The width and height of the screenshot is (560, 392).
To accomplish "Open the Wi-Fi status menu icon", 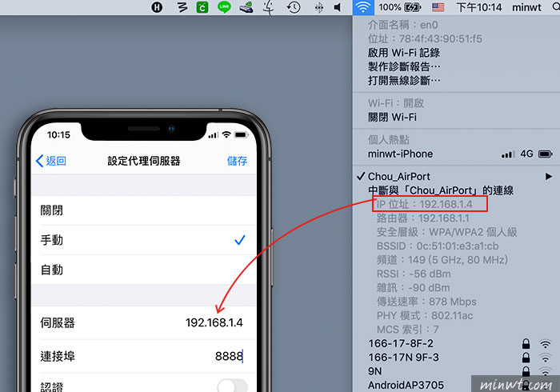I will [363, 7].
